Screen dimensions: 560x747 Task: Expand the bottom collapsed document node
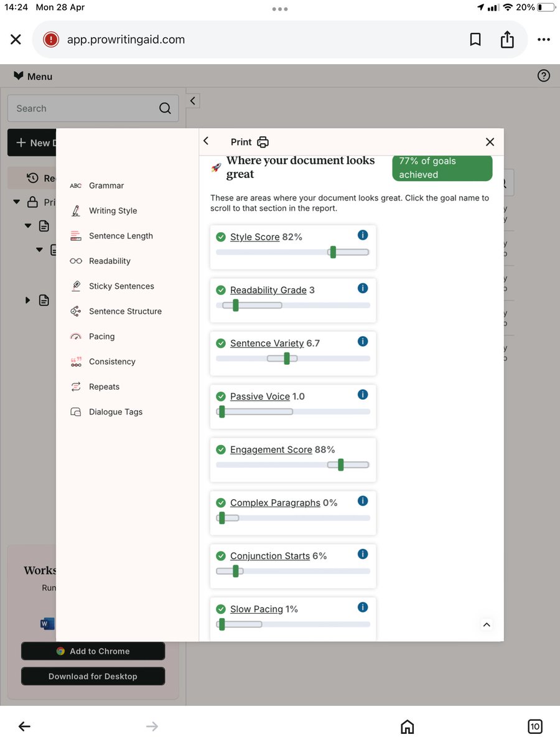27,300
